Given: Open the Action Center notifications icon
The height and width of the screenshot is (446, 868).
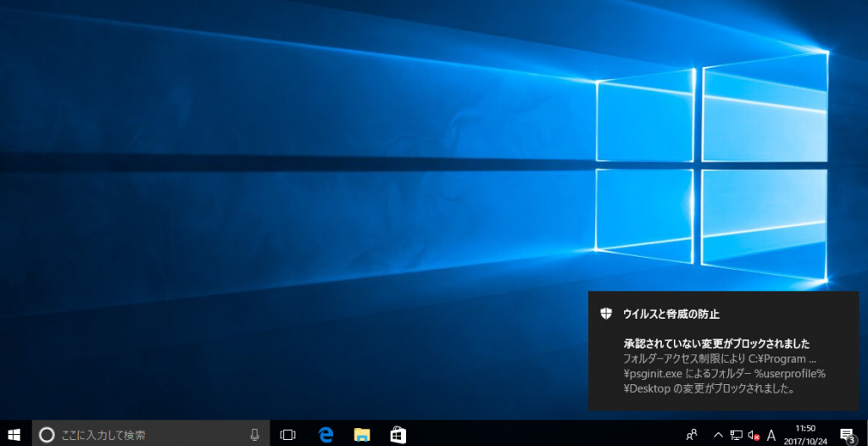Looking at the screenshot, I should click(x=847, y=435).
